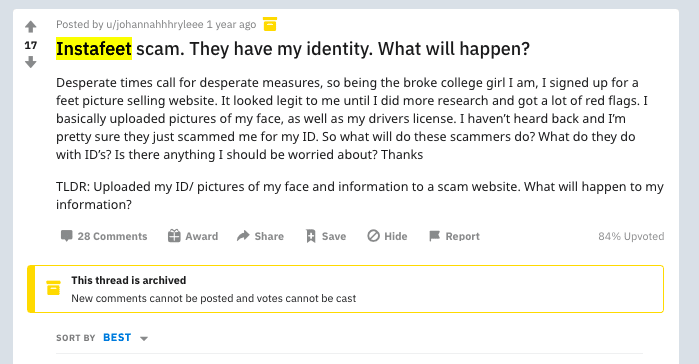Click the archive box icon in the yellow banner

[53, 288]
